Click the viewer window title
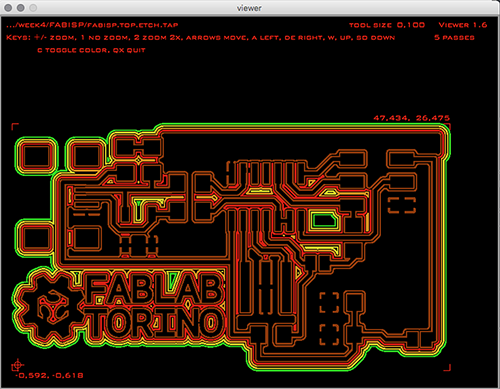The height and width of the screenshot is (389, 500). click(x=249, y=8)
